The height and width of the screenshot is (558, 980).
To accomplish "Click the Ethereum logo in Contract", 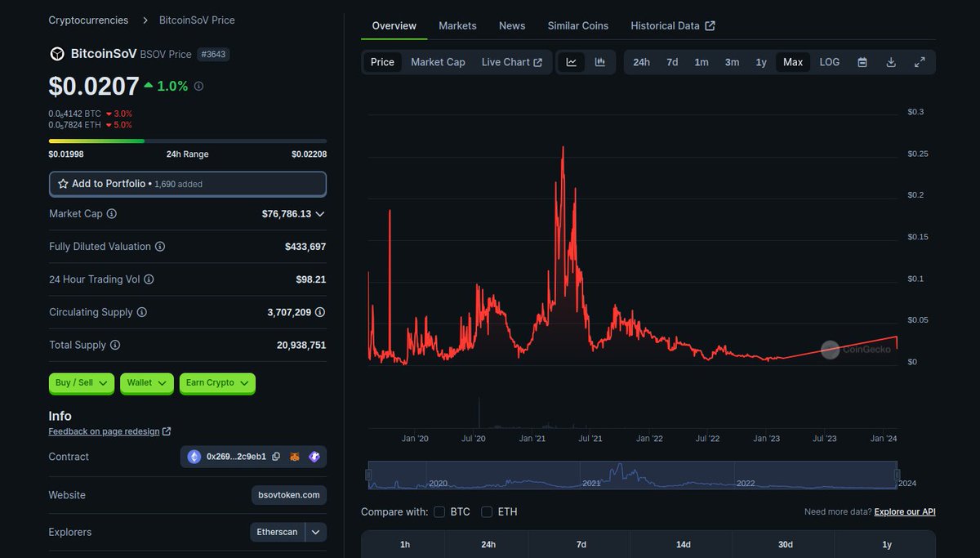I will point(194,457).
